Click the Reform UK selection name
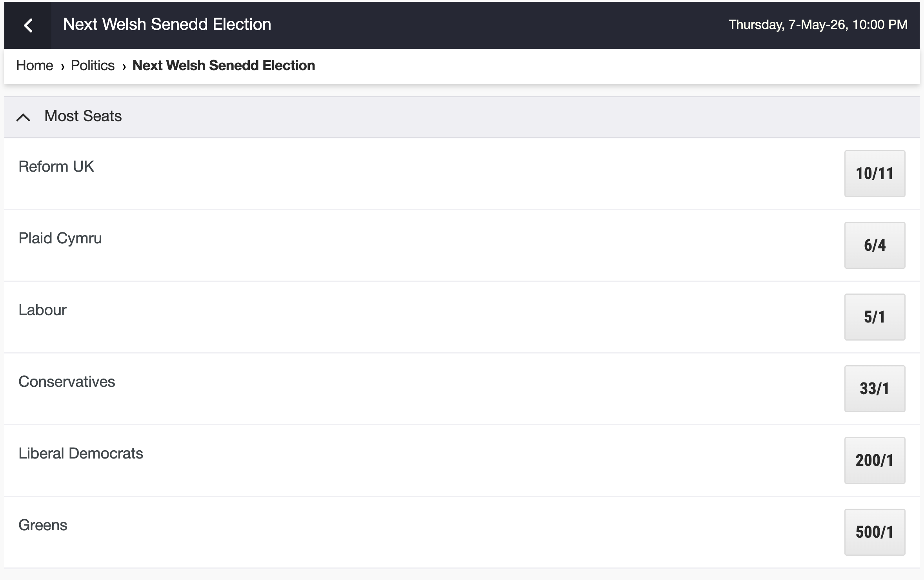Viewport: 924px width, 580px height. pyautogui.click(x=56, y=167)
